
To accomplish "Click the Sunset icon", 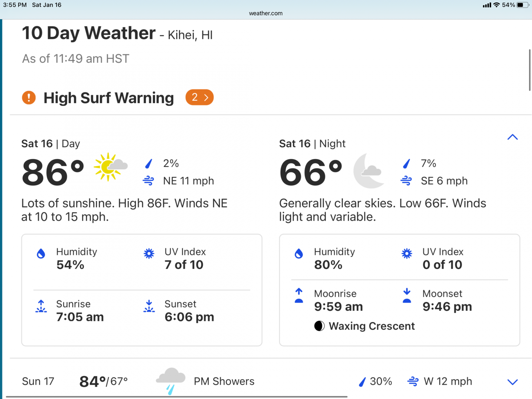I will point(149,306).
